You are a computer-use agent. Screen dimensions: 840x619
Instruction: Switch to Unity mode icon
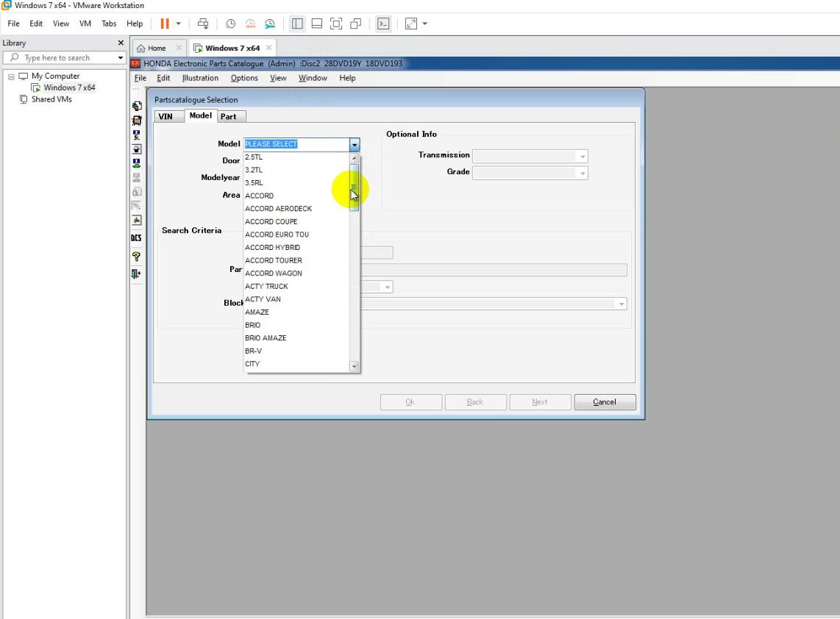(x=356, y=24)
